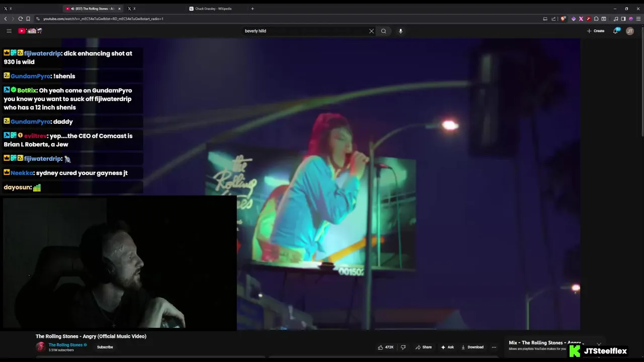Viewport: 644px width, 362px height.
Task: Mute the tab via its speaker icon
Action: (72, 9)
